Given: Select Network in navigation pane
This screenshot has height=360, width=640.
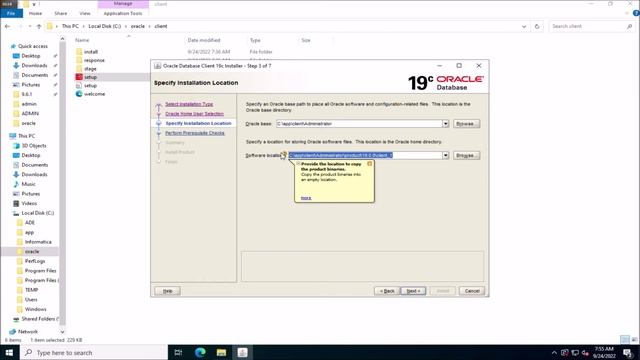Looking at the screenshot, I should coord(27,332).
